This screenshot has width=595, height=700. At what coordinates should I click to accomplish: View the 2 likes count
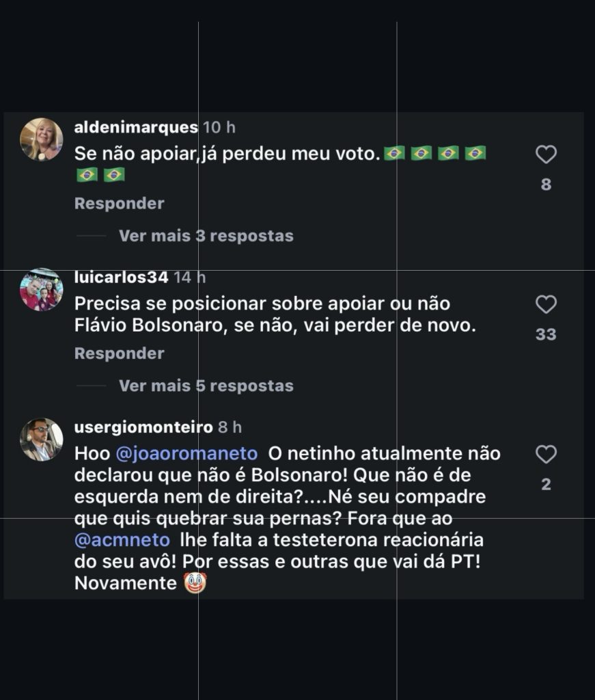click(x=546, y=485)
